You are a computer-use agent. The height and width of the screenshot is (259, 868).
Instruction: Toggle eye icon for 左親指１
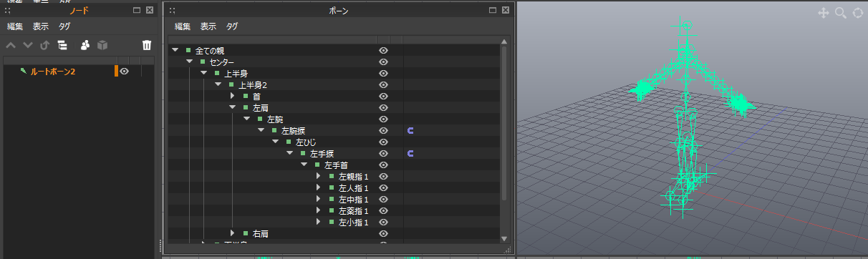383,177
